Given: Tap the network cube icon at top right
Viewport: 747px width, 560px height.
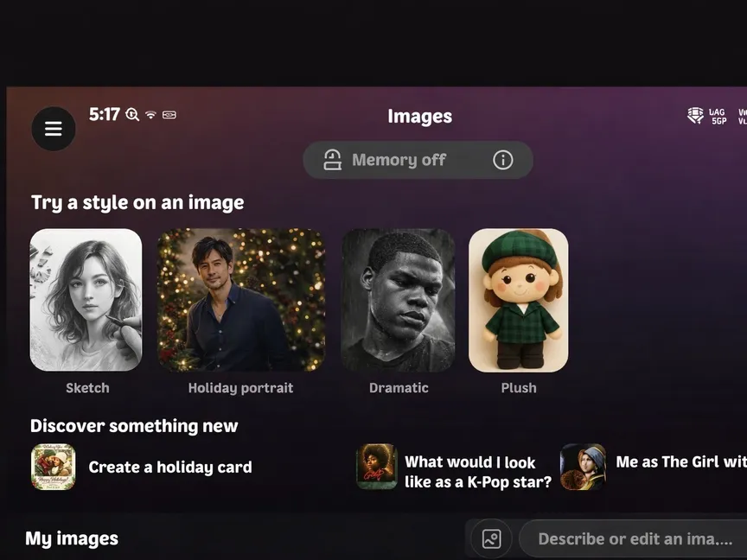Looking at the screenshot, I should pyautogui.click(x=695, y=116).
